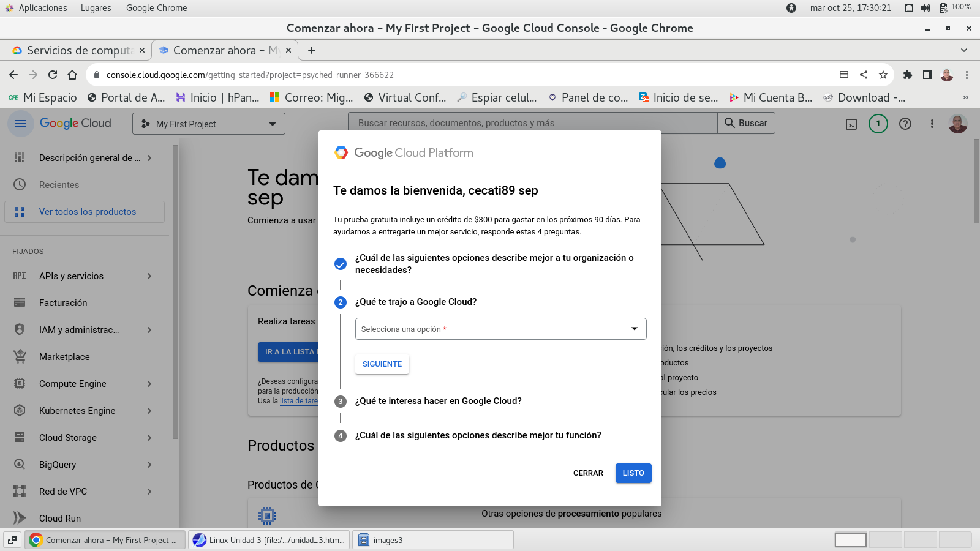Image resolution: width=980 pixels, height=551 pixels.
Task: Select the completed step one checkmark
Action: 341,264
